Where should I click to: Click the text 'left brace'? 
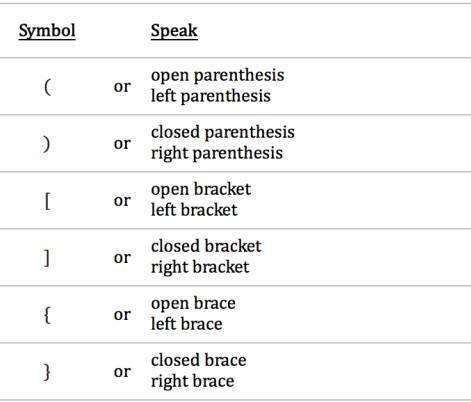click(x=187, y=324)
